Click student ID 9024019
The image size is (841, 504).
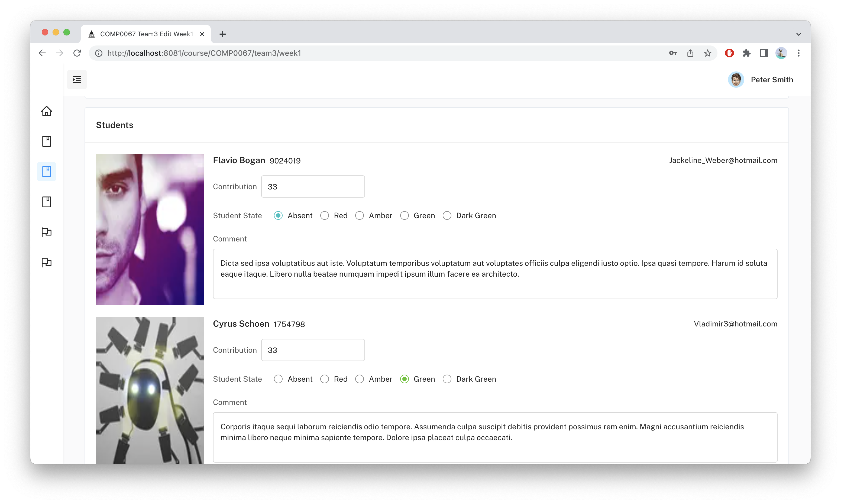(285, 161)
